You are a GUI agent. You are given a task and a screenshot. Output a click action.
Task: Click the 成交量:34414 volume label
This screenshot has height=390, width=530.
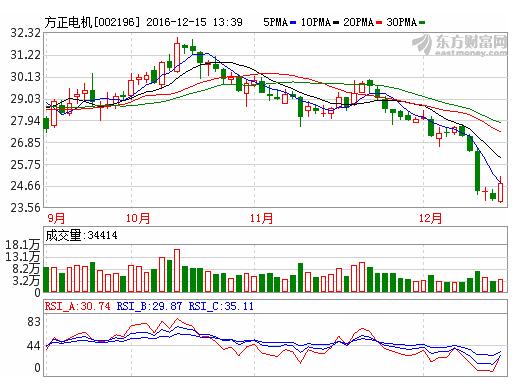[x=81, y=235]
